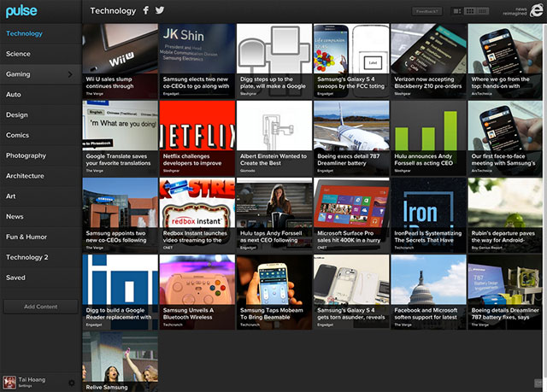
Task: Open the Albert Einstein Wanted article
Action: tap(274, 138)
